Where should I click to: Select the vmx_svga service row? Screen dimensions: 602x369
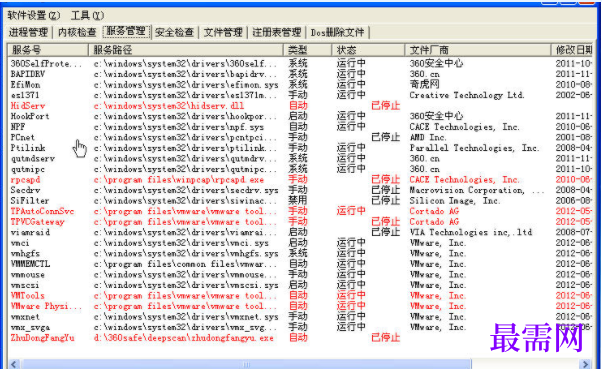click(x=301, y=328)
